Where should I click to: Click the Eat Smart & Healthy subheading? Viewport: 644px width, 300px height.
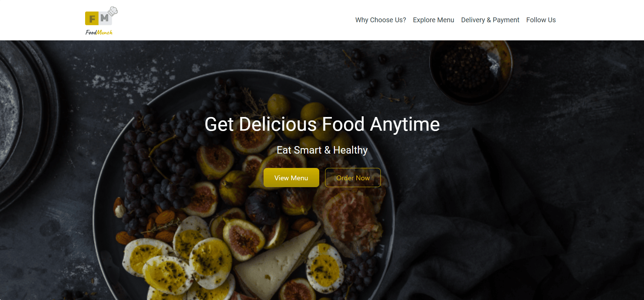(x=322, y=150)
